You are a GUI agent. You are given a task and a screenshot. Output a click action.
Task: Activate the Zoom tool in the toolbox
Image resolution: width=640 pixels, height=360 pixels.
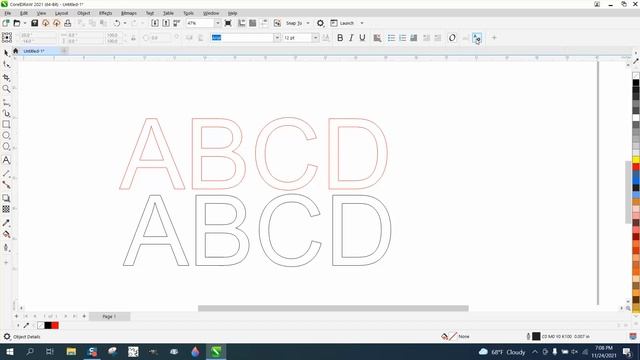coord(6,89)
